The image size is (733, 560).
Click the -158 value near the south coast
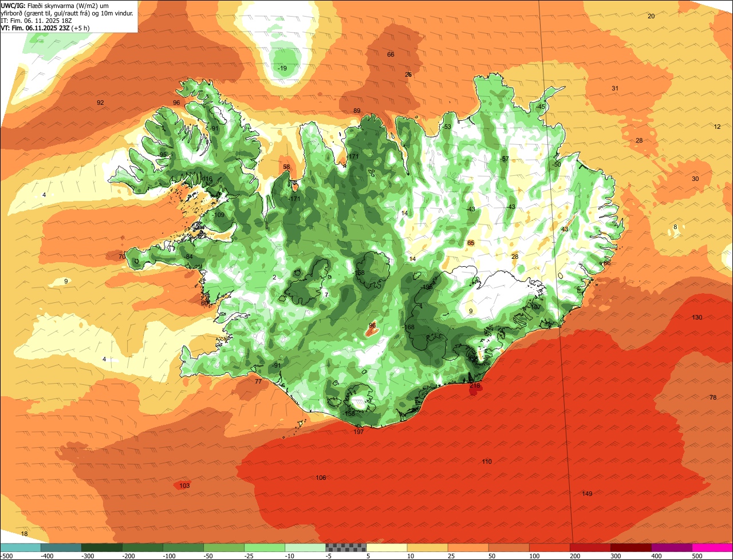click(348, 413)
